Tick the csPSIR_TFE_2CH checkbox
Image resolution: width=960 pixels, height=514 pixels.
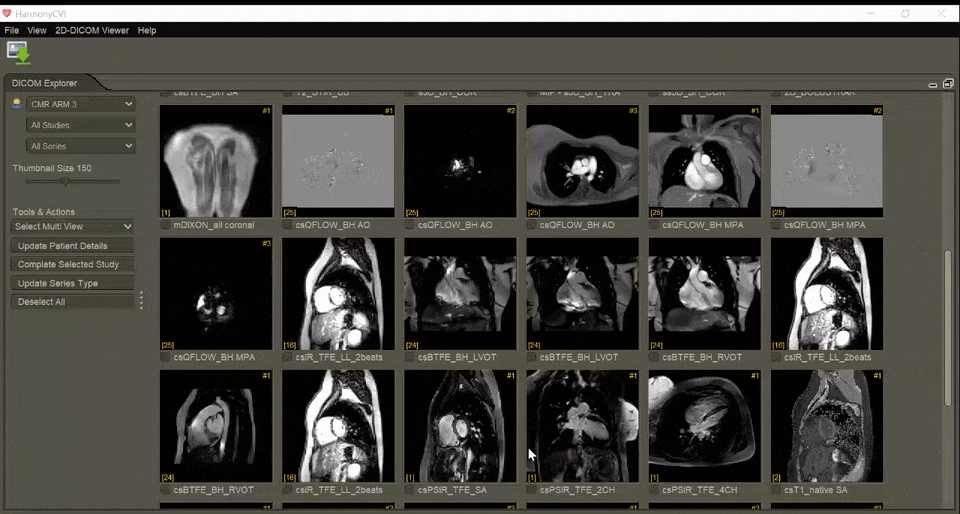[x=531, y=490]
